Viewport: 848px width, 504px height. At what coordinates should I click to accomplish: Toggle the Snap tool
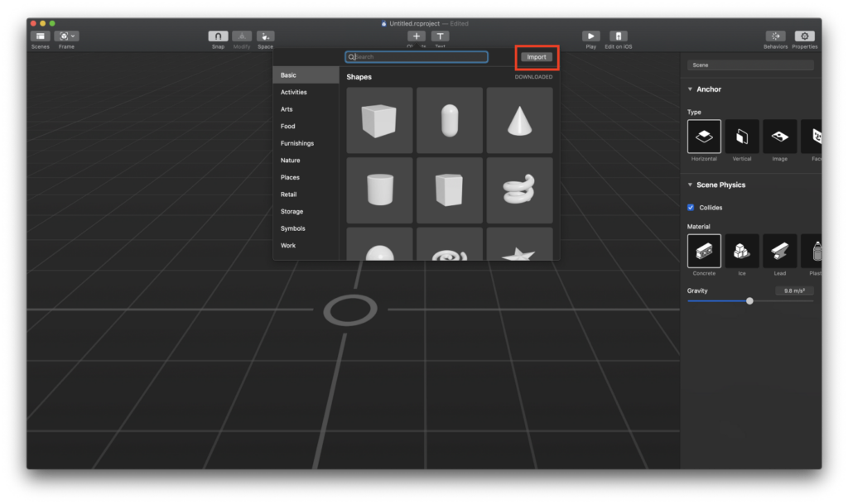[x=218, y=36]
